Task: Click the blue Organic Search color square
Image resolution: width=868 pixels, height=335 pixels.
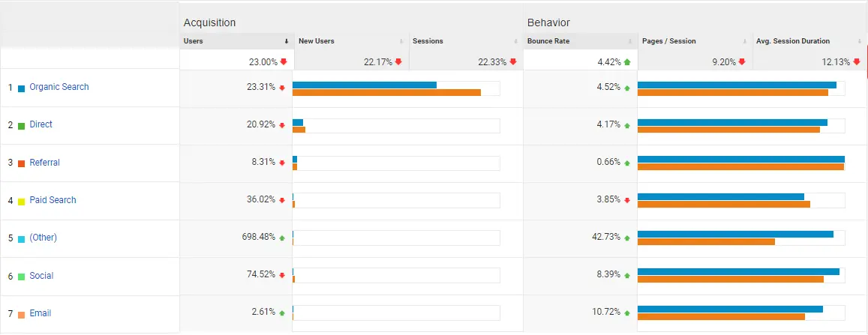Action: click(22, 88)
